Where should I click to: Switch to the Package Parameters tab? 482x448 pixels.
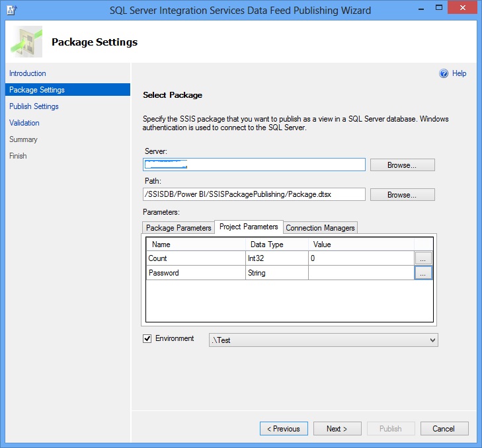click(x=179, y=228)
